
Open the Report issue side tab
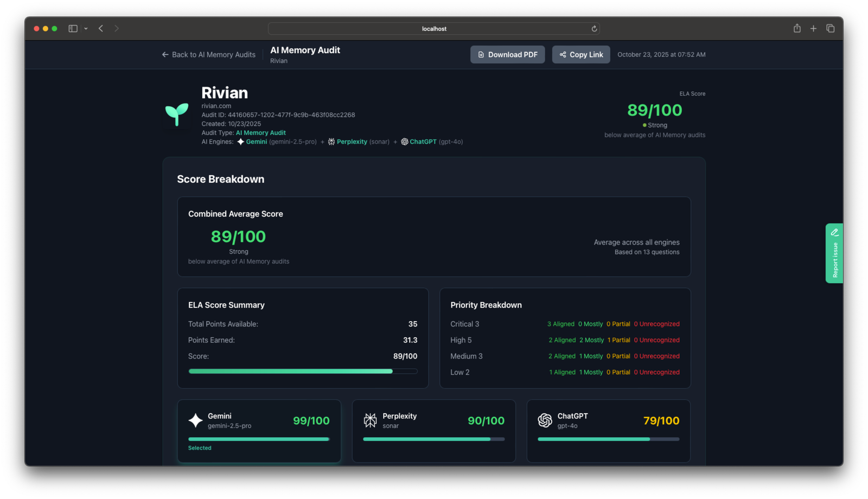click(x=834, y=253)
